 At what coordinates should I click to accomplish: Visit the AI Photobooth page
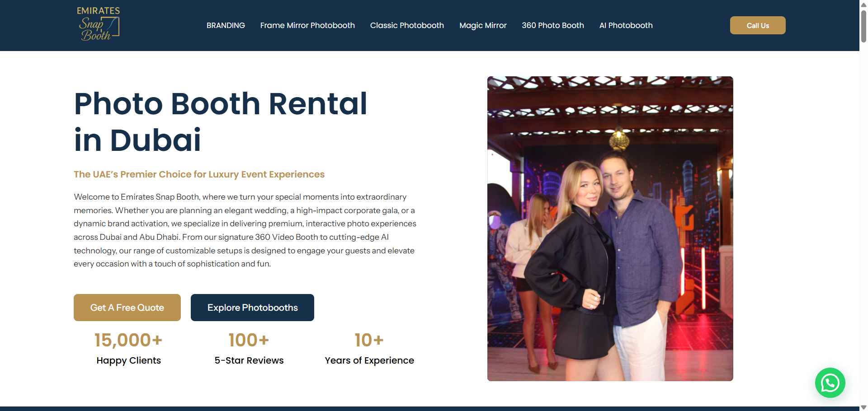(x=626, y=25)
